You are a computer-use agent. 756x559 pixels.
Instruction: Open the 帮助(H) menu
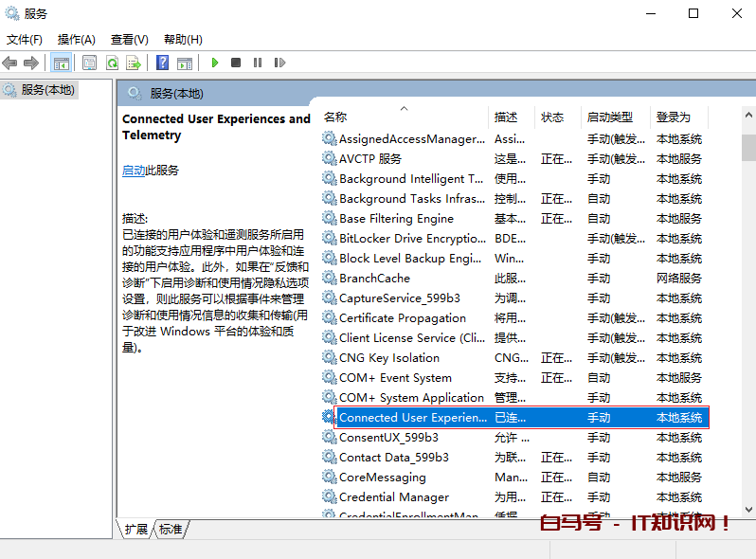tap(183, 40)
